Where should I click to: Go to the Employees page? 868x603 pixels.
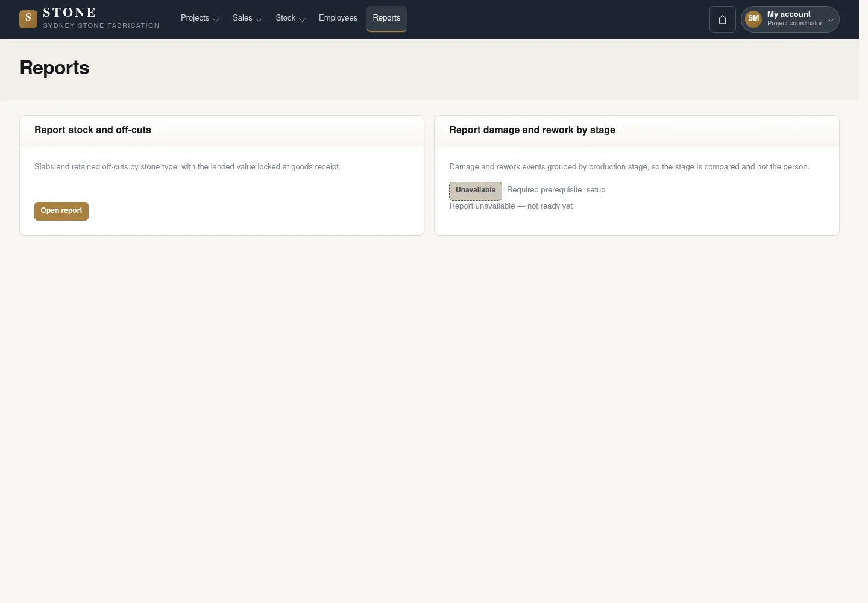(x=338, y=19)
